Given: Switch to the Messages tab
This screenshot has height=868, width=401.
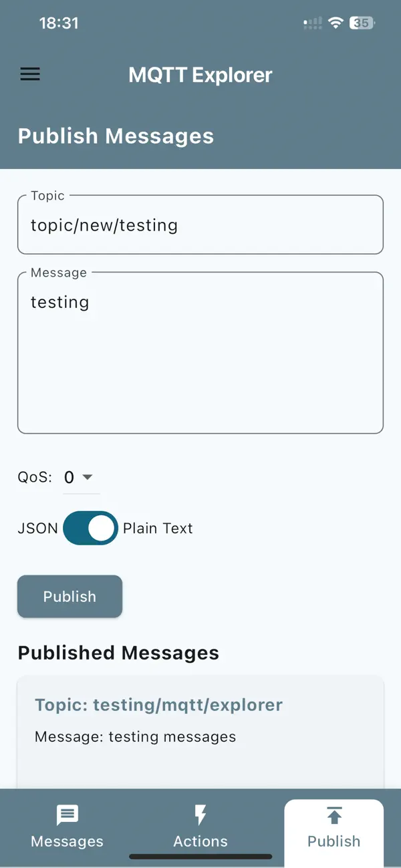Looking at the screenshot, I should pyautogui.click(x=67, y=829).
